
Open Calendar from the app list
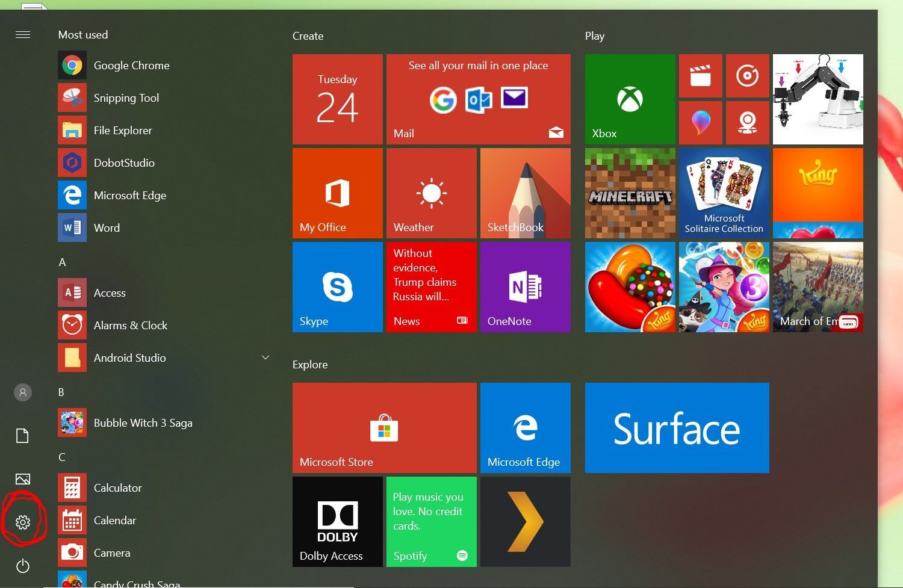[163, 521]
